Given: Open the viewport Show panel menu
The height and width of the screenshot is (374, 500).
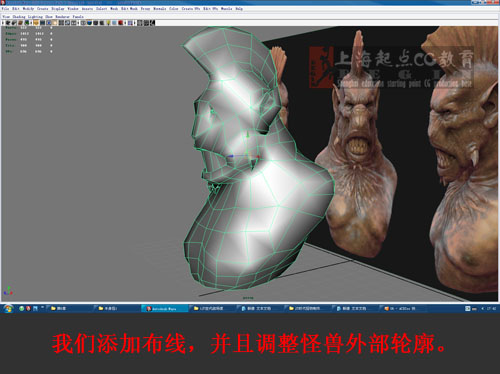Looking at the screenshot, I should 49,17.
